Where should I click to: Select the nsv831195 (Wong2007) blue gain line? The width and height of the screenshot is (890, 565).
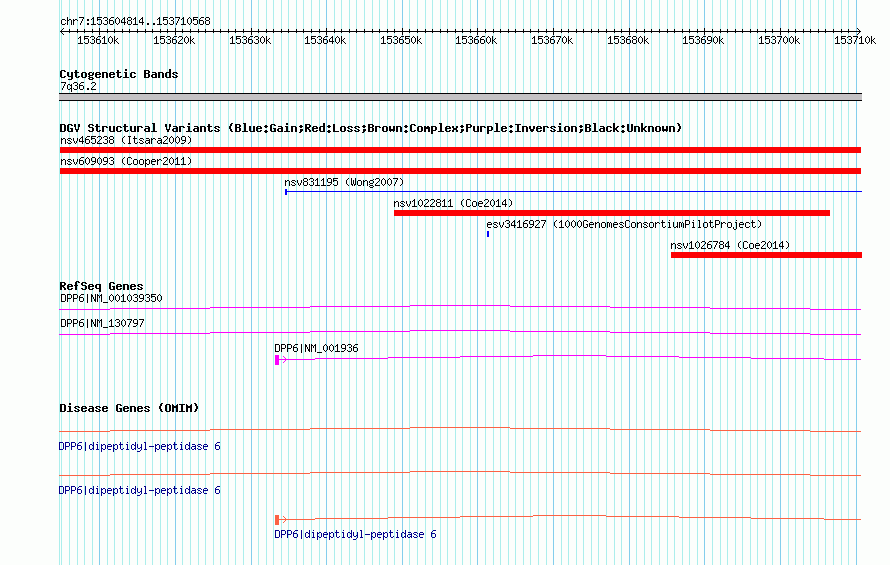pyautogui.click(x=573, y=192)
